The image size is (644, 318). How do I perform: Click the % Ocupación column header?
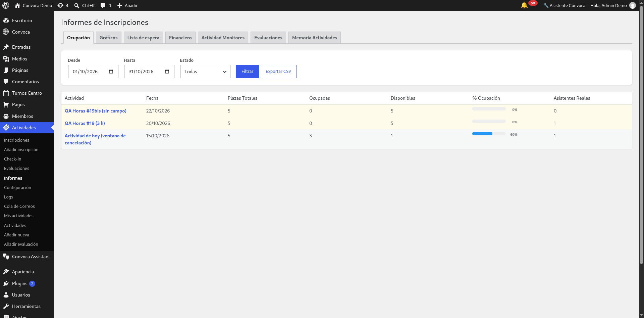(x=486, y=98)
